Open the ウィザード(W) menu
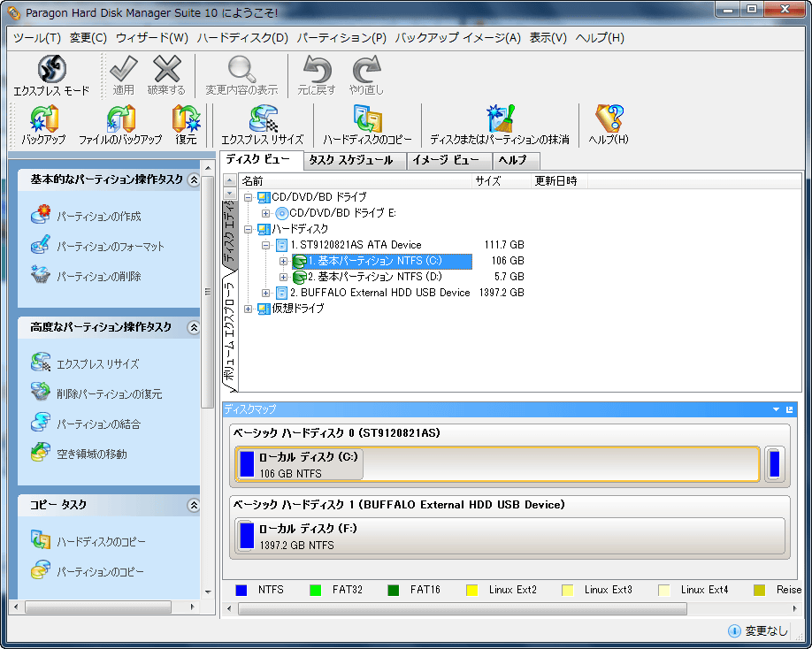Viewport: 812px width, 649px height. point(152,38)
